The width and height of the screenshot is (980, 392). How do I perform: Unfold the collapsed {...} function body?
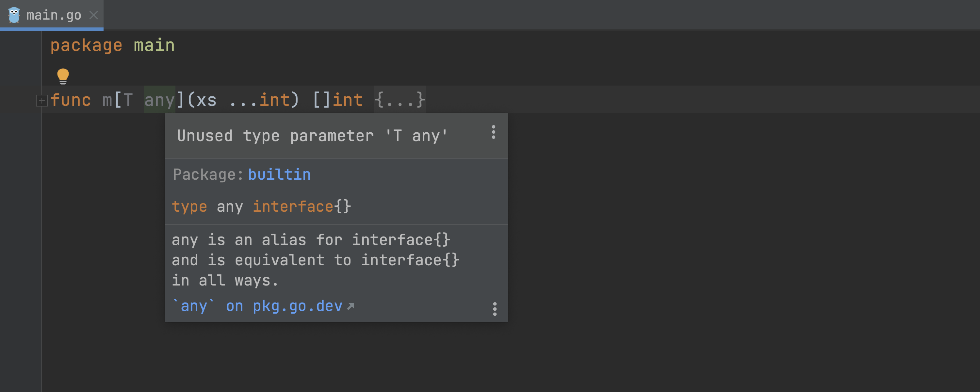[x=400, y=100]
